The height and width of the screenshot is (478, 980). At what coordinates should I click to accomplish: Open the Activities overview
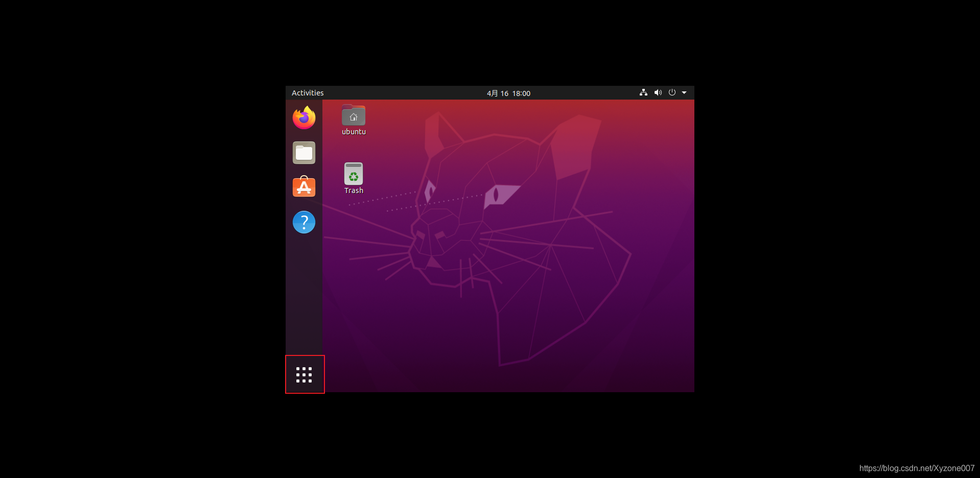(x=308, y=93)
